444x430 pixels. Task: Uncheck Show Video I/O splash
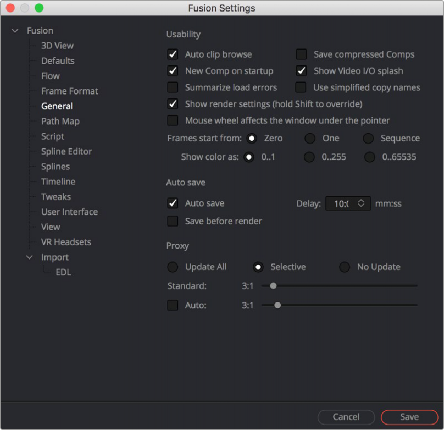301,71
